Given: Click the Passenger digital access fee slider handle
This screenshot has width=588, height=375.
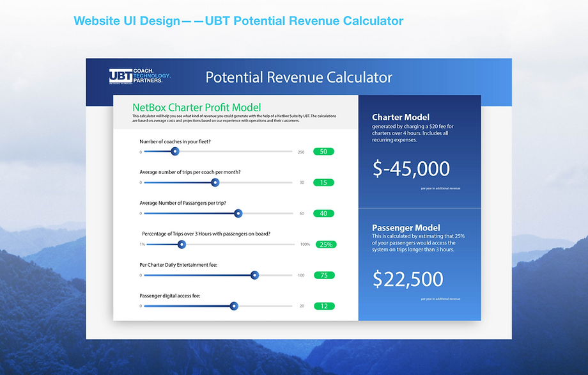Looking at the screenshot, I should [234, 306].
